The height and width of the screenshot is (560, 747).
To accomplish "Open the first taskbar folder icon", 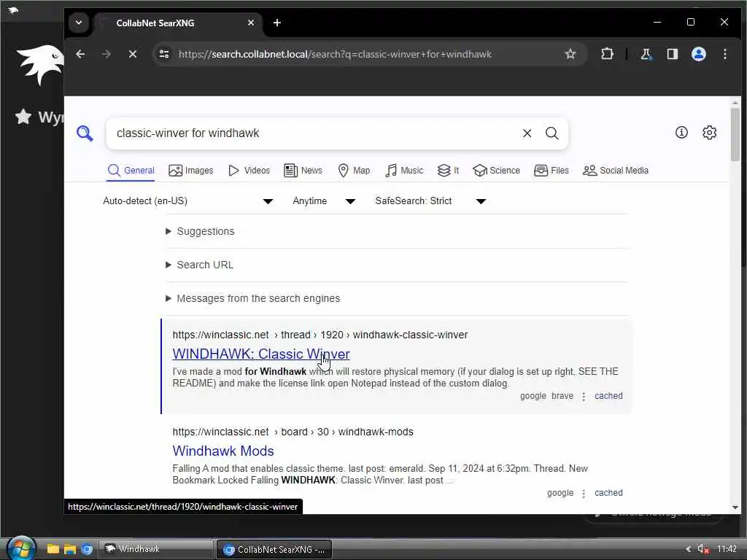I will click(53, 549).
